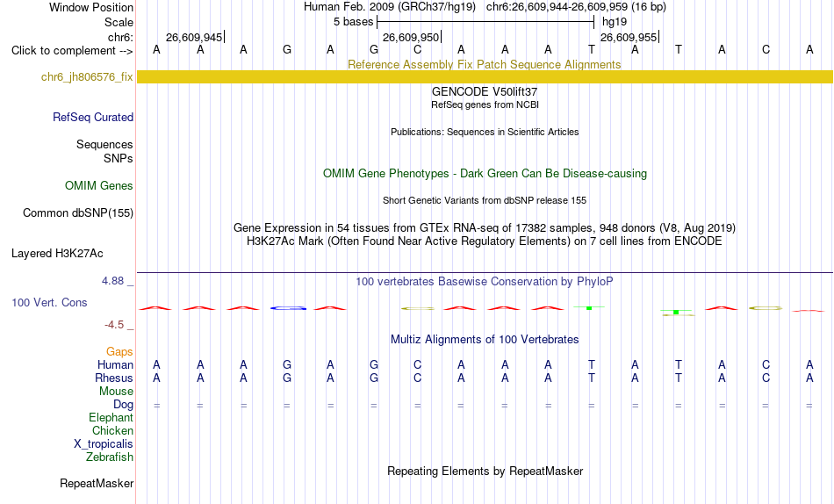The height and width of the screenshot is (504, 834).
Task: Select the Human species row label
Action: [x=115, y=365]
